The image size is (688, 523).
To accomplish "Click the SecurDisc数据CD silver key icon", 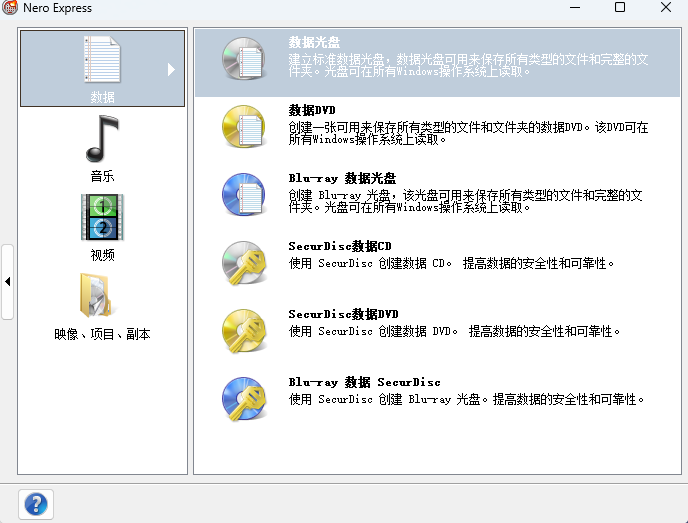I will (243, 262).
